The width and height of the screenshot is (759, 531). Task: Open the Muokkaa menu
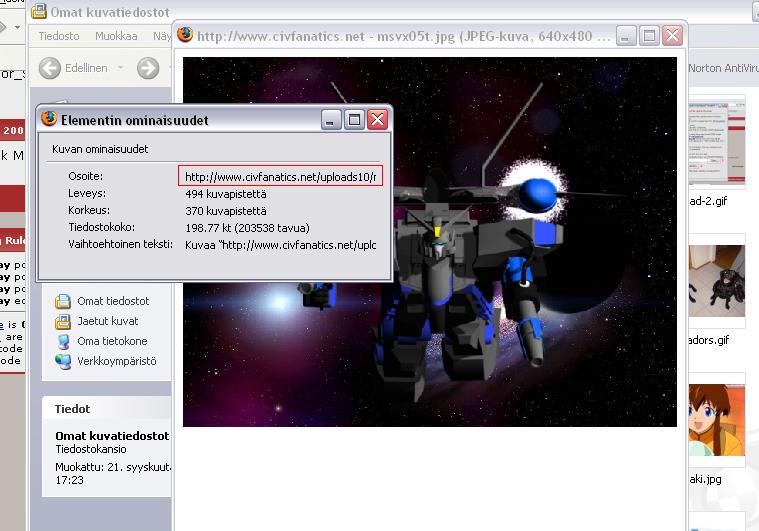coord(116,36)
